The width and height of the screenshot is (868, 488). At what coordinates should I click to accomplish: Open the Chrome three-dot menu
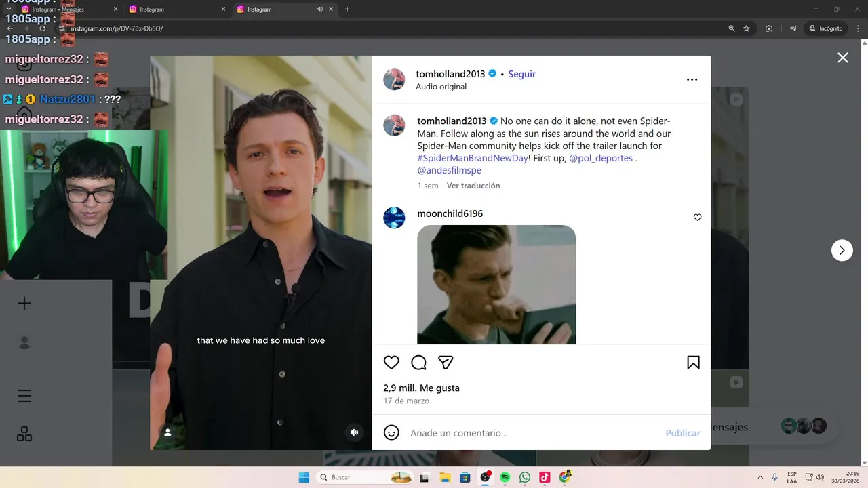857,28
